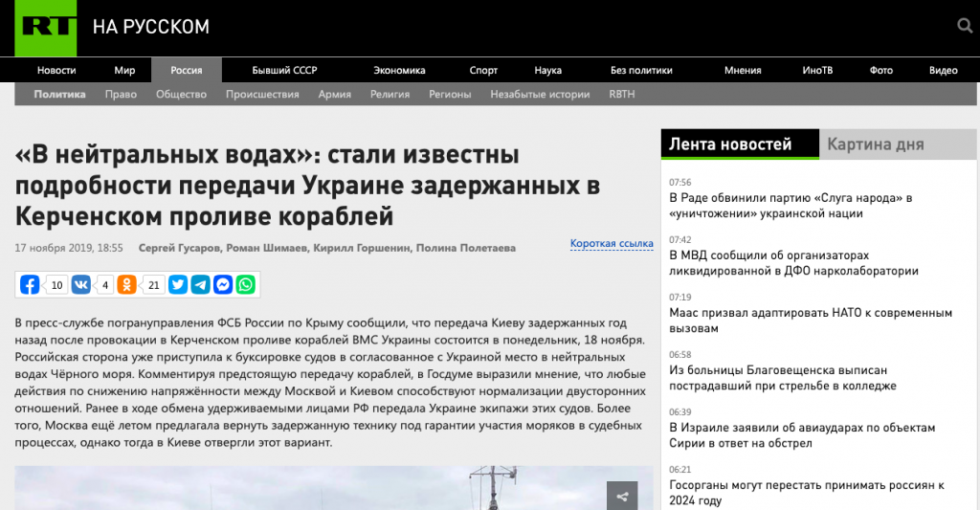Screen dimensions: 980x510
Task: Click the share icon on the article image
Action: 622,496
